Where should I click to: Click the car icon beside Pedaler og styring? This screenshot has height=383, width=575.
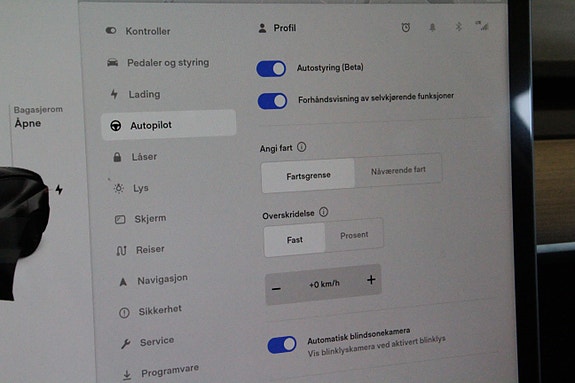pyautogui.click(x=113, y=62)
